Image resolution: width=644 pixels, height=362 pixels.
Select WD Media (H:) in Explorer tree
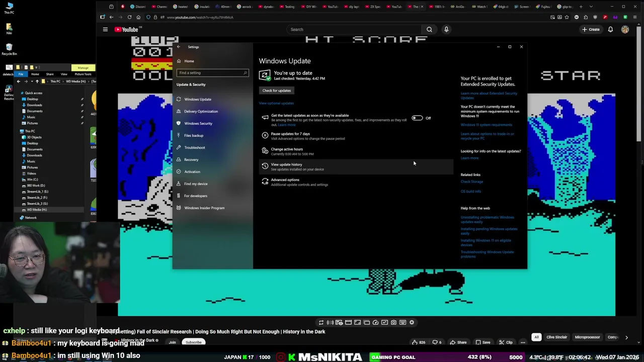[37, 210]
